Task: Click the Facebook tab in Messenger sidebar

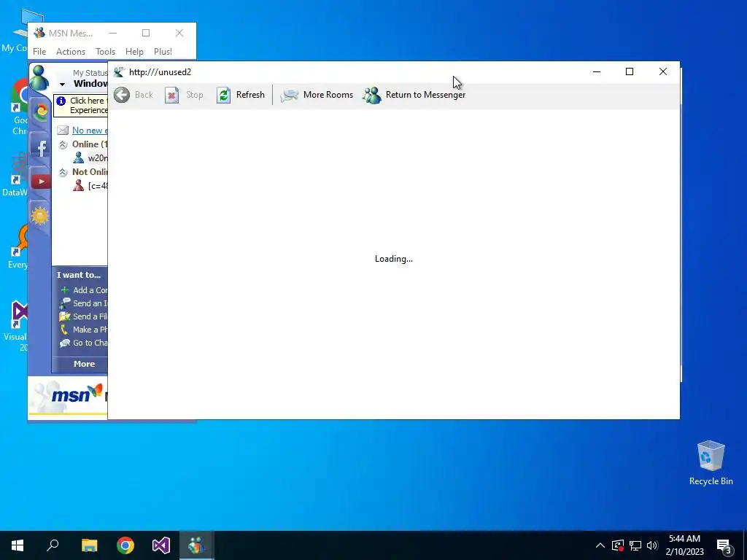Action: click(x=41, y=148)
